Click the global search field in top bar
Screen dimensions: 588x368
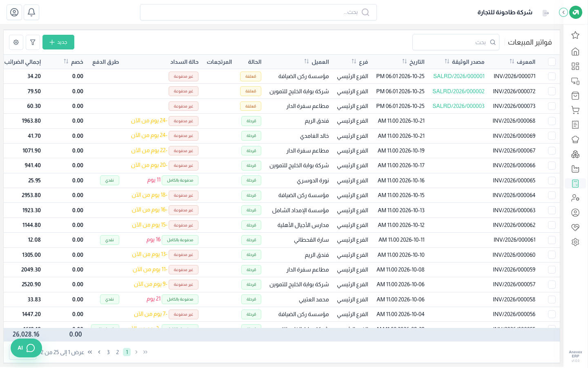point(258,12)
